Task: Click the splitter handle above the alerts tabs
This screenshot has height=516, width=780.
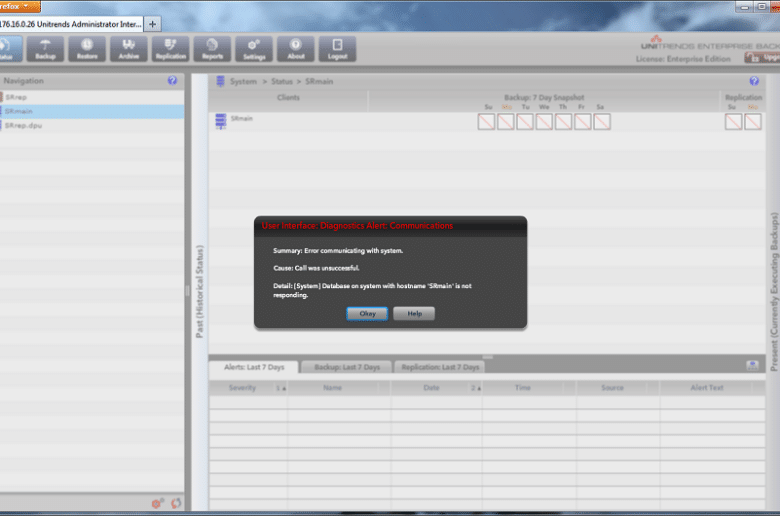Action: coord(488,357)
